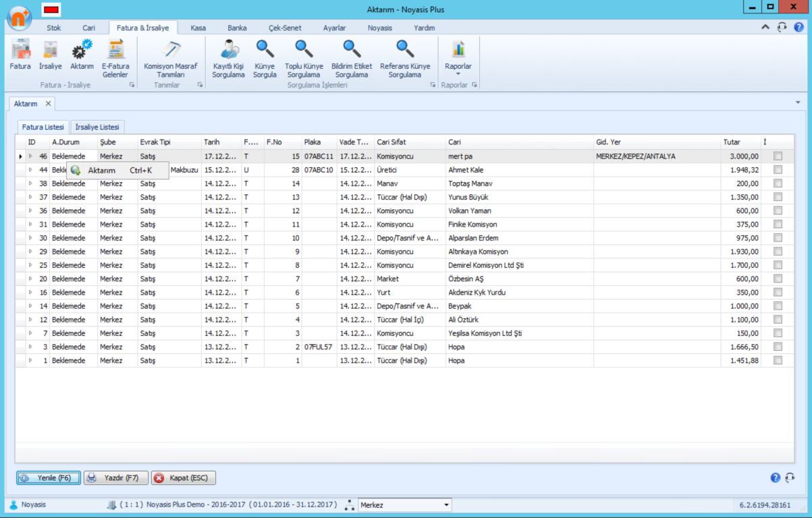Screen dimensions: 812x518
Task: Click the red flag icon in title bar
Action: tap(51, 9)
